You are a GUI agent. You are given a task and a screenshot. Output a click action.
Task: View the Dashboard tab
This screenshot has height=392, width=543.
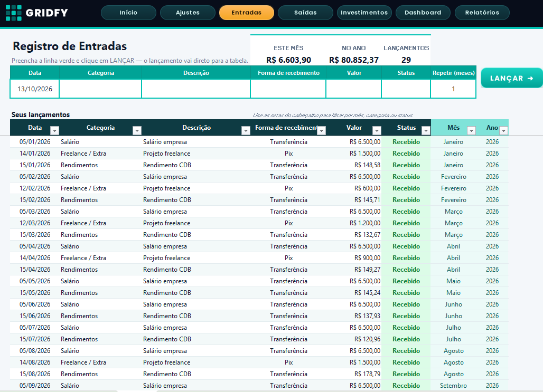click(423, 13)
